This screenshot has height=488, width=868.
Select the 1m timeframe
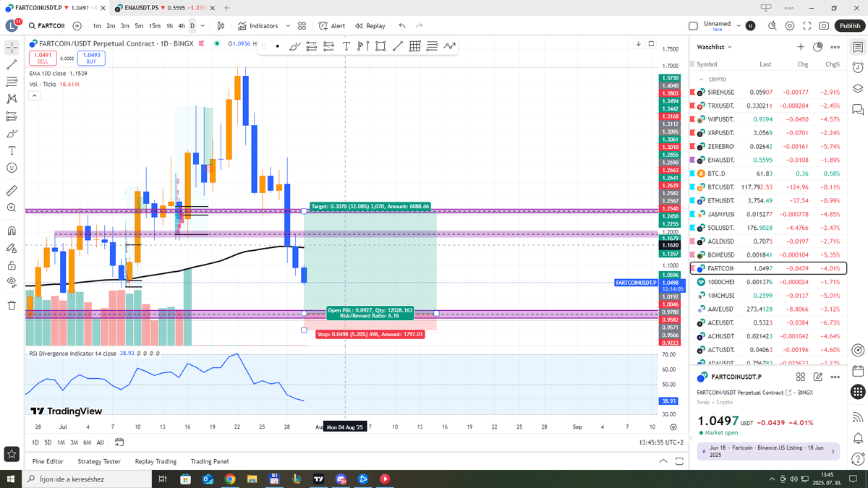coord(96,26)
